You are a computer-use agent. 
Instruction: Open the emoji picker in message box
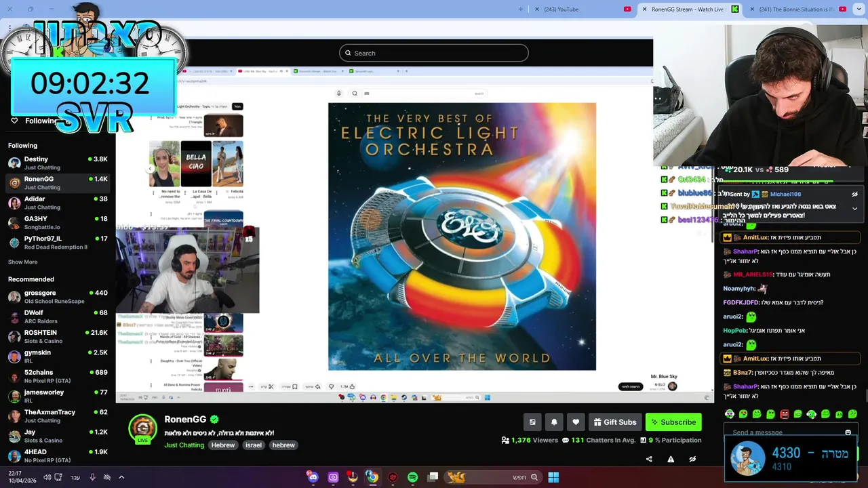point(848,432)
